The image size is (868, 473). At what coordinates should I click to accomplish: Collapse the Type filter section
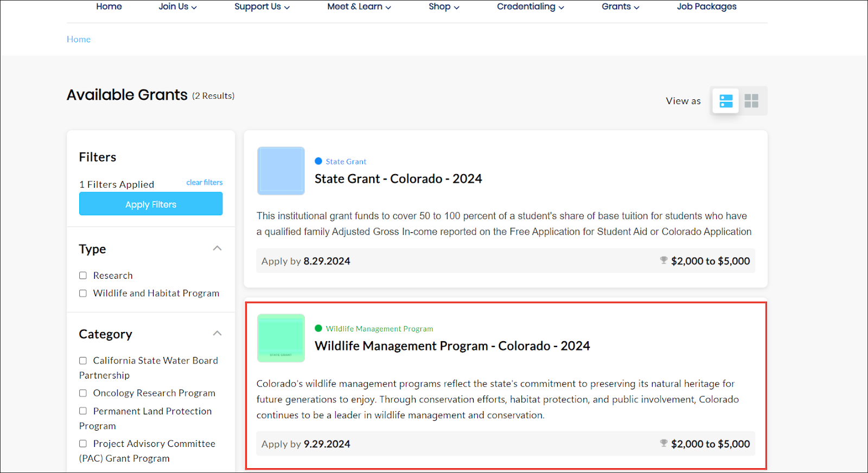(217, 248)
